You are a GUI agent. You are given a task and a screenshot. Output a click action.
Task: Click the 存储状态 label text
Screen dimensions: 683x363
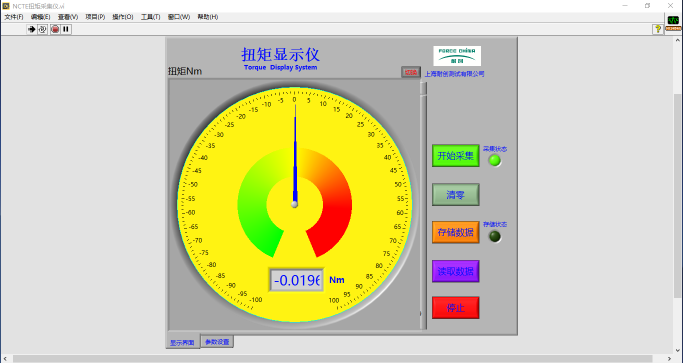[495, 224]
